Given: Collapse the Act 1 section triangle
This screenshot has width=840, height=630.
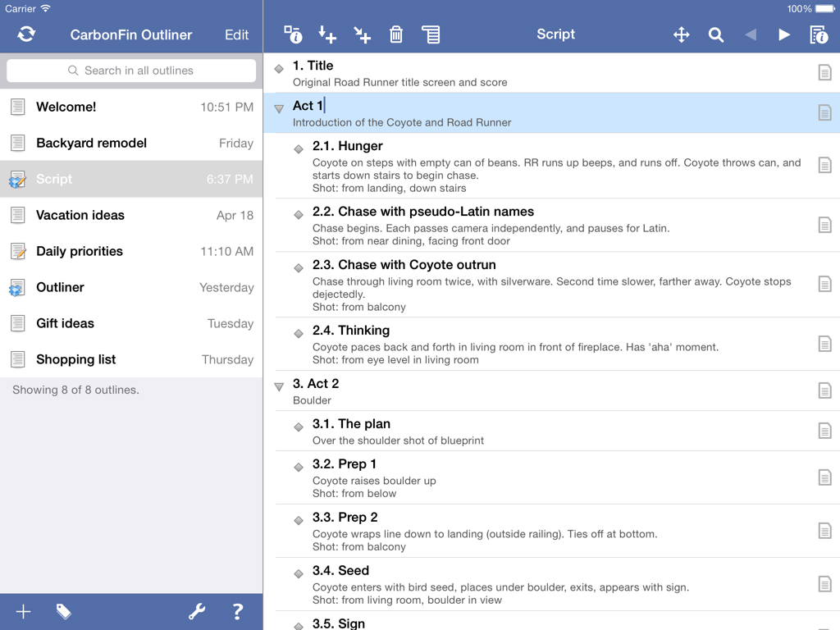Looking at the screenshot, I should pyautogui.click(x=279, y=109).
